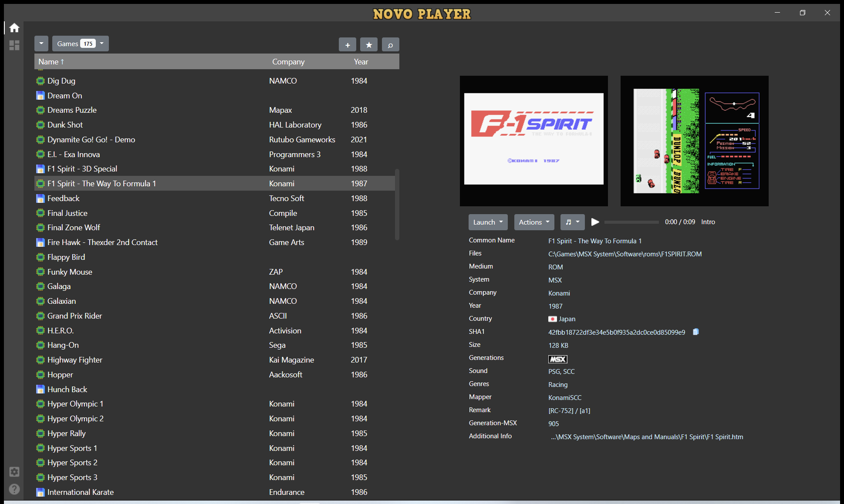Select the Fire Hawk disk icon
Viewport: 844px width, 504px height.
[41, 242]
